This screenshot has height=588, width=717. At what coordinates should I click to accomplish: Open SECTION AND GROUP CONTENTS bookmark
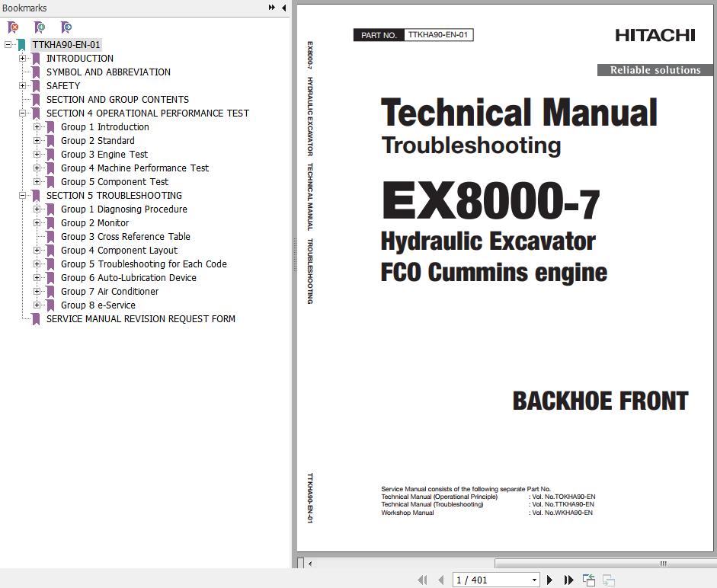[x=117, y=100]
